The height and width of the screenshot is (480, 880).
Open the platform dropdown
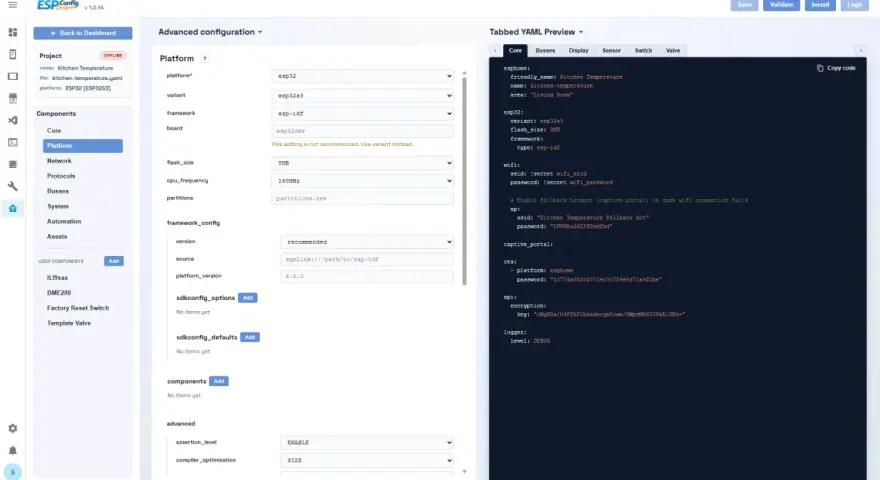[363, 76]
